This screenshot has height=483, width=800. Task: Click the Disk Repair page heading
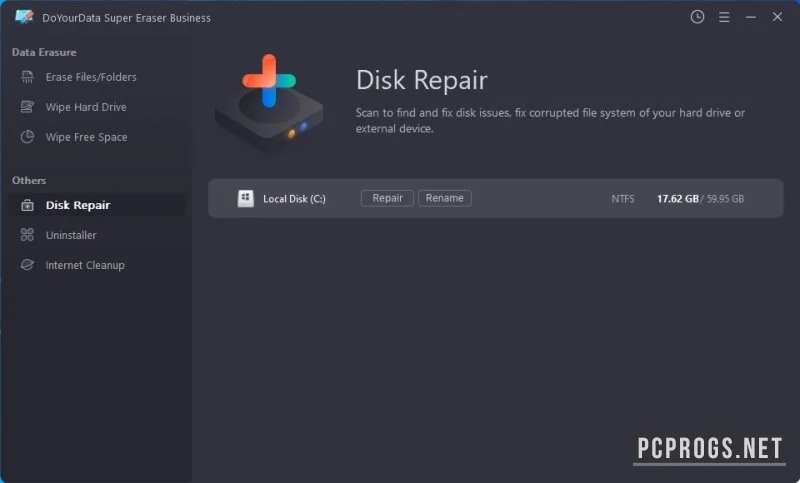(421, 80)
